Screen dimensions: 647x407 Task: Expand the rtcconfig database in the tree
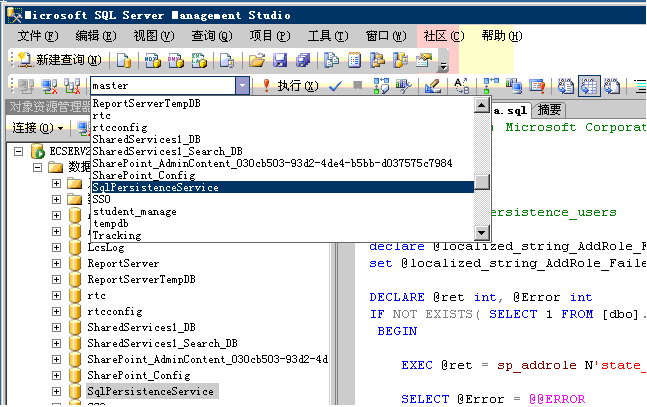click(x=57, y=312)
